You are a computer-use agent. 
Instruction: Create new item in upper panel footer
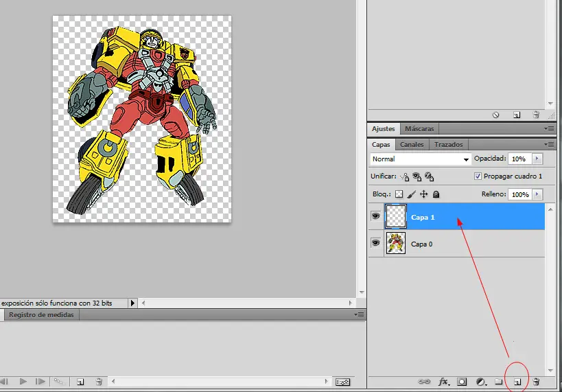517,115
